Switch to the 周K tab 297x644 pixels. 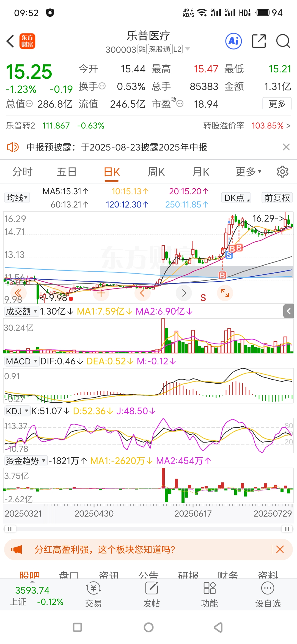pyautogui.click(x=156, y=172)
